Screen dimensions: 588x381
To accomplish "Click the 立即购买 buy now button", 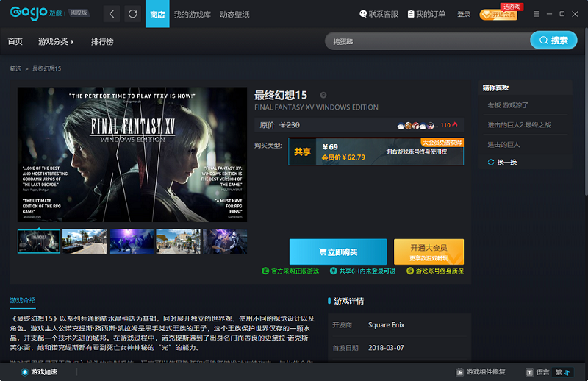I will (x=338, y=252).
